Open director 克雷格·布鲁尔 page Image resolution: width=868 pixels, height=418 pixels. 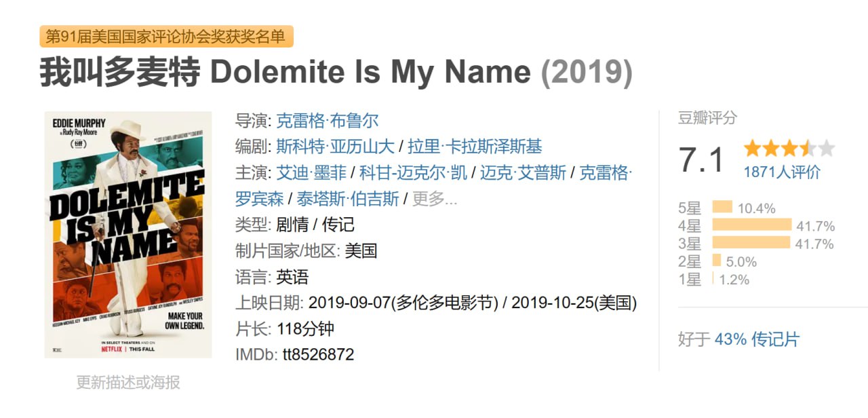point(328,121)
